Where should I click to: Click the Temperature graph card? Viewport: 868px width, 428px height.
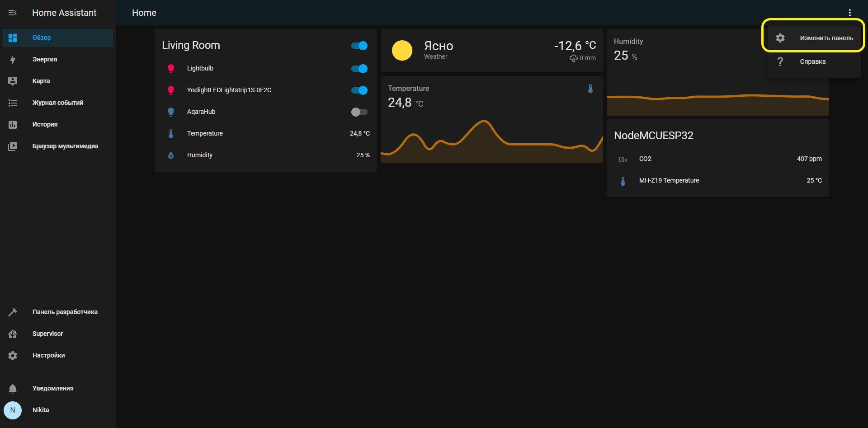pos(492,119)
